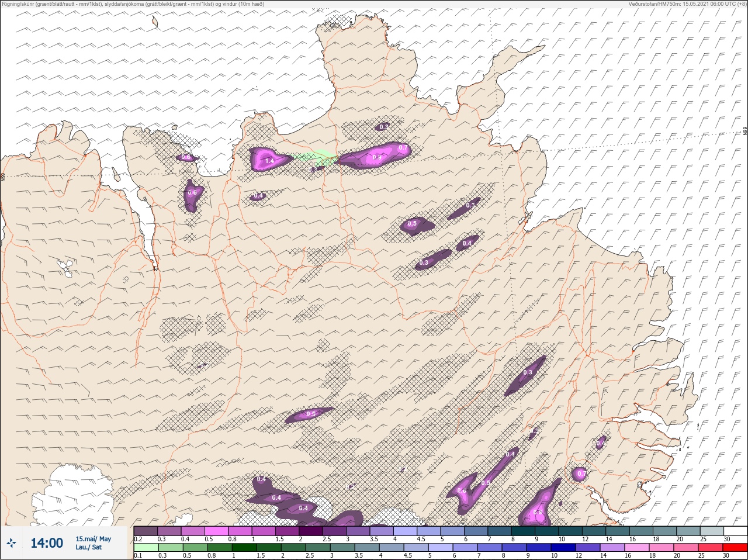Pick the upper legend swatch between 0.2 and 0.3
This screenshot has width=748, height=560.
pos(146,531)
